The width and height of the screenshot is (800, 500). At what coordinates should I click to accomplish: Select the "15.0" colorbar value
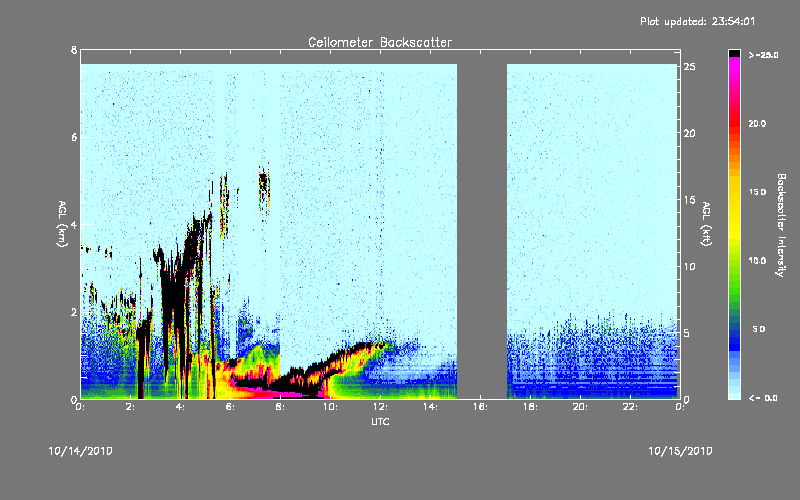pos(758,192)
